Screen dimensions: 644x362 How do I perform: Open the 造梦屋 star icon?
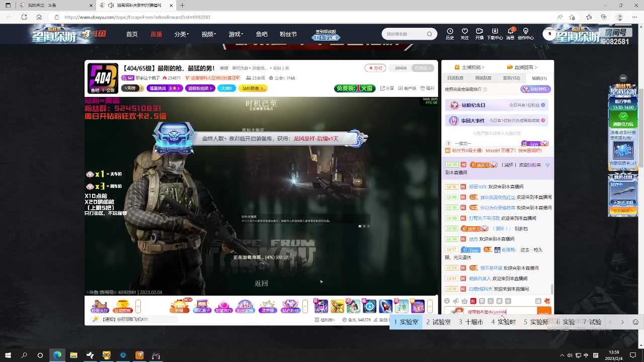[x=268, y=306]
